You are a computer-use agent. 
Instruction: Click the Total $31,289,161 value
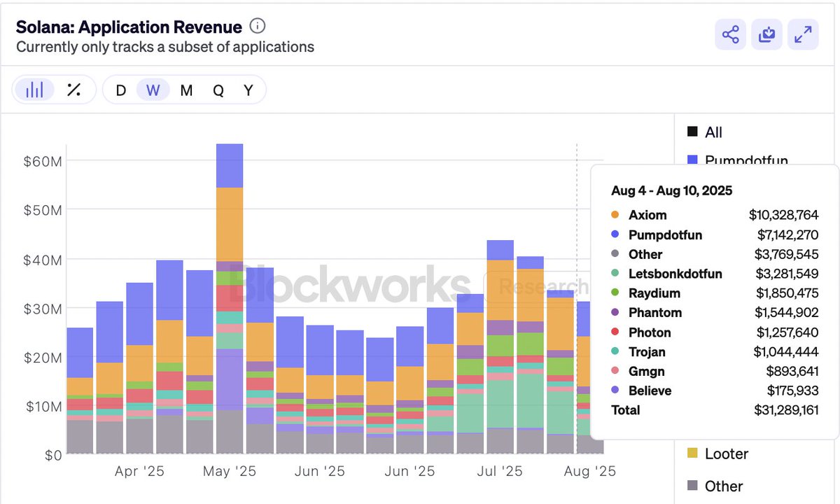coord(785,410)
